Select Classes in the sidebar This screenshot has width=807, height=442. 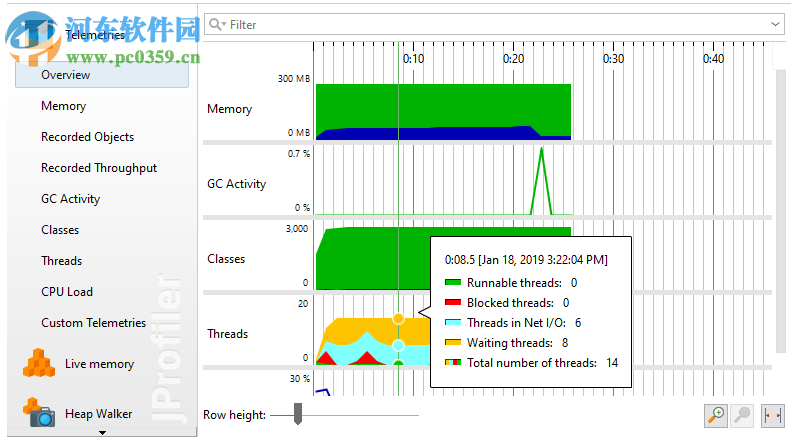pyautogui.click(x=60, y=230)
